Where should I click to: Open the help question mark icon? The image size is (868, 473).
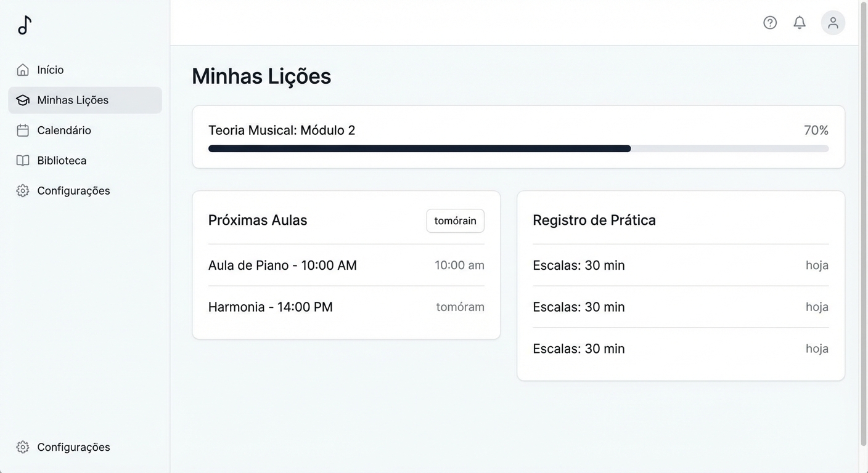770,22
